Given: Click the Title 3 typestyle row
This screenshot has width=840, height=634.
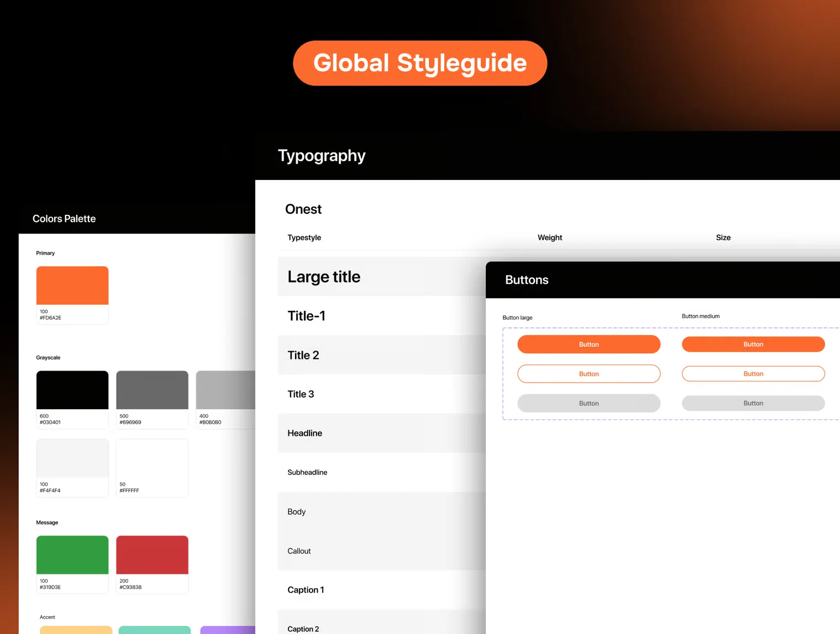Looking at the screenshot, I should [382, 394].
